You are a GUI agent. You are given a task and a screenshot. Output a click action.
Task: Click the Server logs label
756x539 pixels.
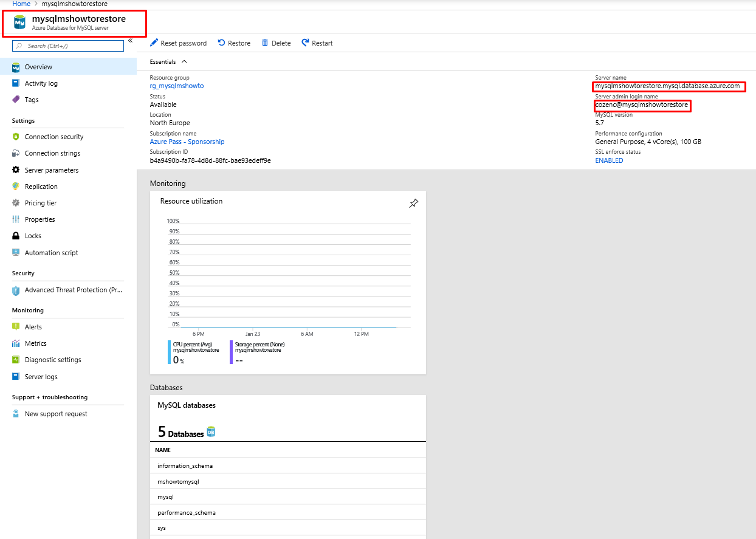tap(41, 377)
